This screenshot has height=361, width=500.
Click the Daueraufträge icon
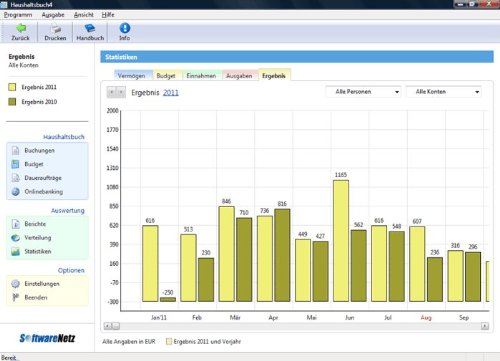pyautogui.click(x=15, y=178)
